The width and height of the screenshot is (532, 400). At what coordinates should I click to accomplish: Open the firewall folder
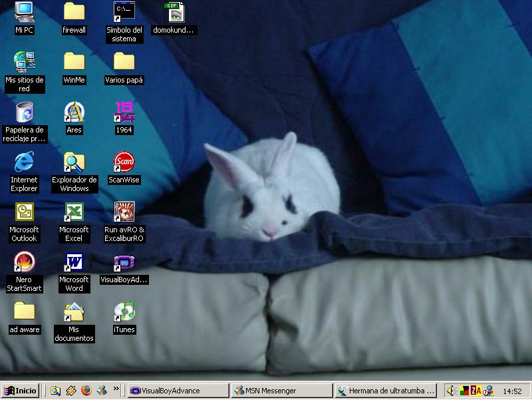tap(74, 11)
